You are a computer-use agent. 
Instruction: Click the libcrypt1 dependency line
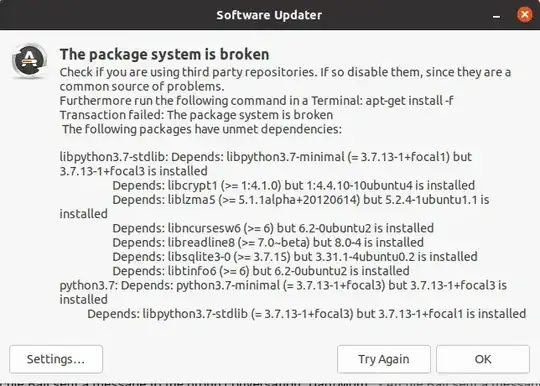pos(293,186)
